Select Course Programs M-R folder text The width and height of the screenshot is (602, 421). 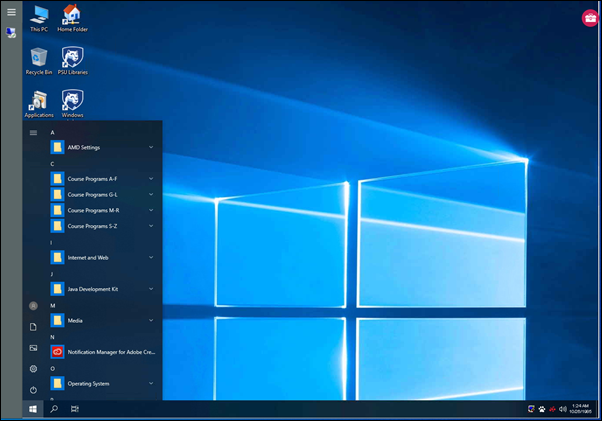click(x=93, y=210)
